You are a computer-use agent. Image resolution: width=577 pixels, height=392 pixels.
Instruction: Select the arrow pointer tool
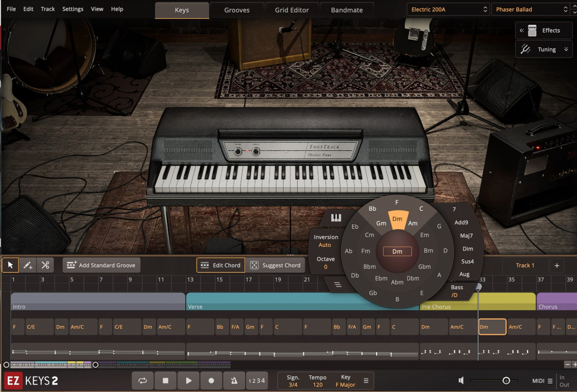(10, 265)
